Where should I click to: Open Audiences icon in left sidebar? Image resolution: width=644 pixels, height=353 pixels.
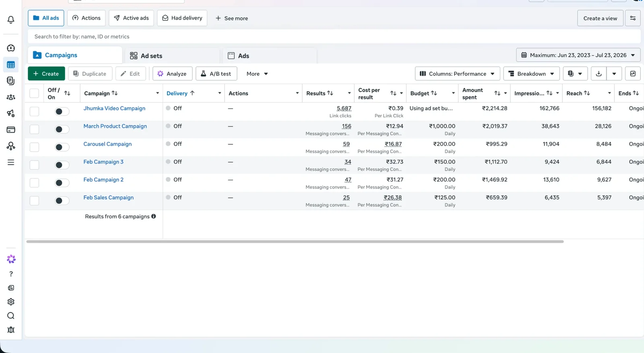coord(11,97)
